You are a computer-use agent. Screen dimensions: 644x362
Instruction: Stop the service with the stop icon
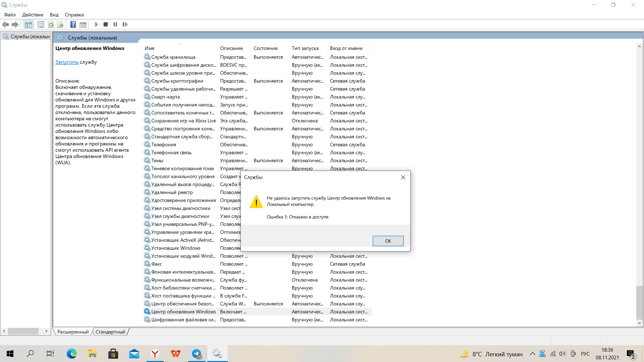tap(106, 24)
